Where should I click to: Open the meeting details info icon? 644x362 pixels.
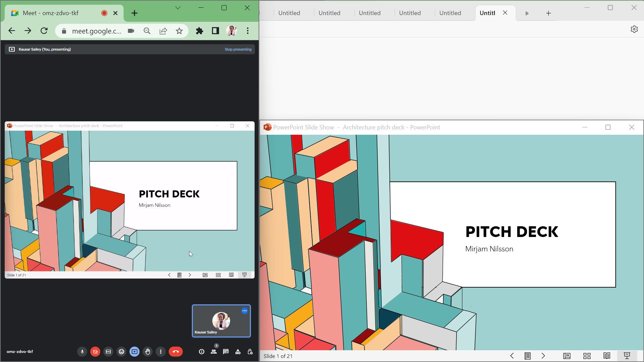click(x=202, y=352)
